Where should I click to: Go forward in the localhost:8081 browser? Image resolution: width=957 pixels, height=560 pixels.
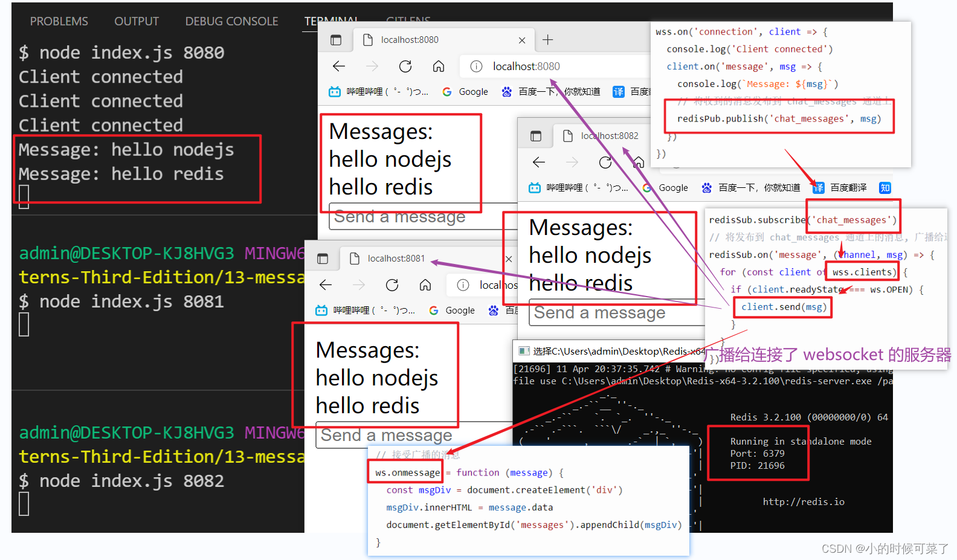point(359,285)
